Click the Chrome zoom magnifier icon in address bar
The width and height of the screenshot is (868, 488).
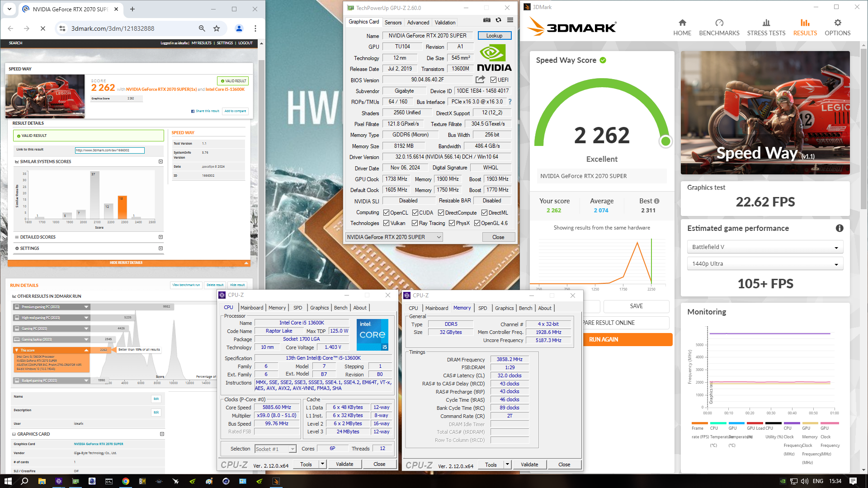pyautogui.click(x=202, y=28)
